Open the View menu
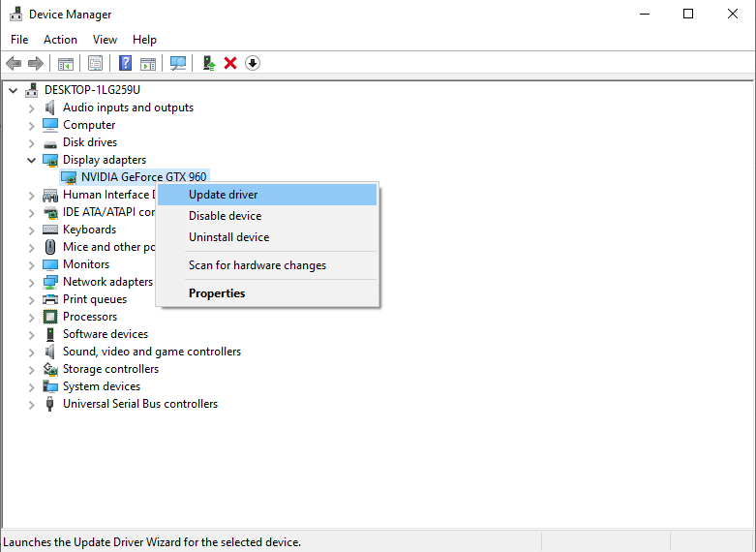This screenshot has height=552, width=756. (105, 40)
